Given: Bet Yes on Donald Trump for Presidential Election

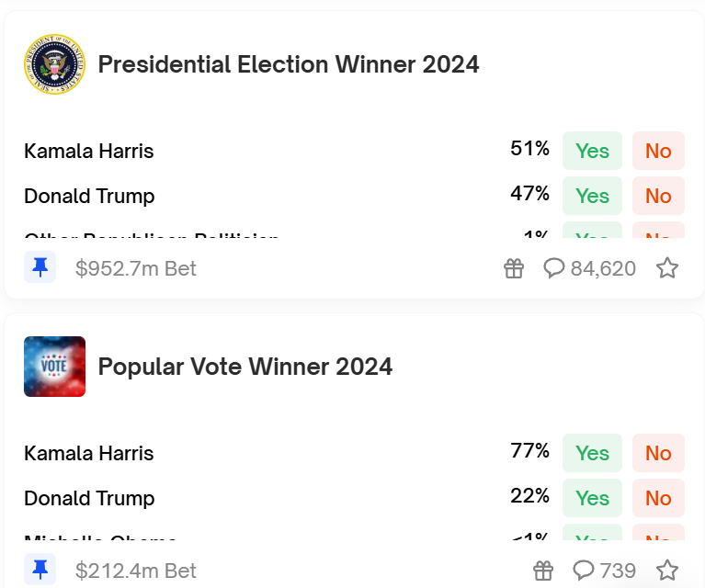Looking at the screenshot, I should pos(592,196).
